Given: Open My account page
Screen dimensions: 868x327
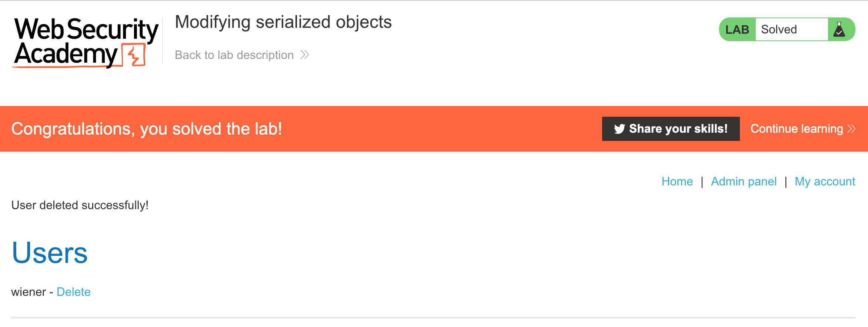Looking at the screenshot, I should (825, 181).
